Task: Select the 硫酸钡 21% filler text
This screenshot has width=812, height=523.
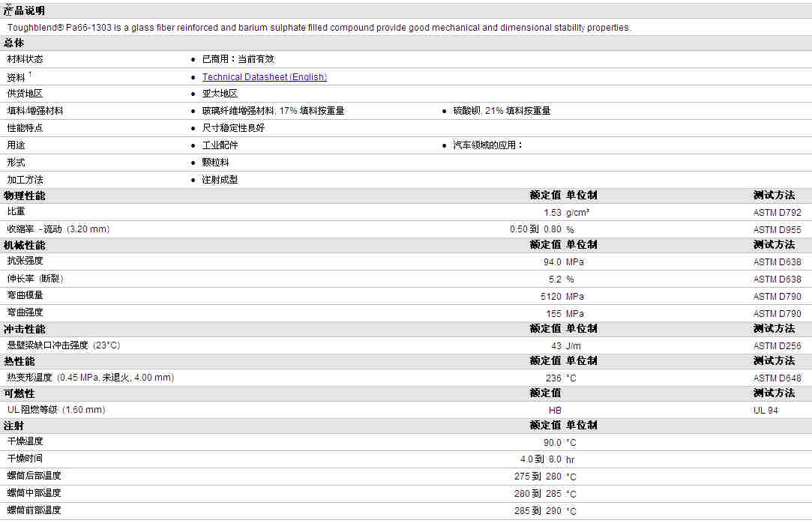Action: tap(502, 111)
